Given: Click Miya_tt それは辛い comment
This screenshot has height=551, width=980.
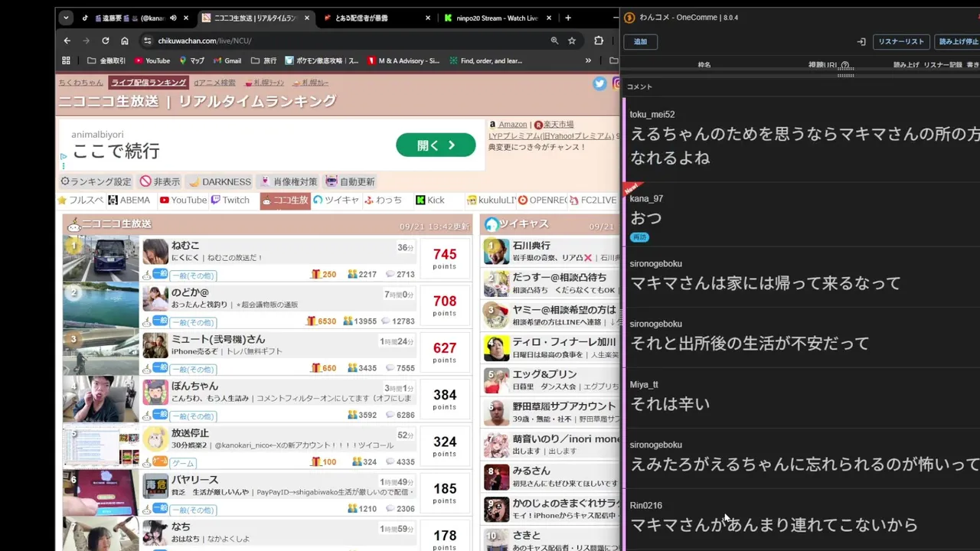Looking at the screenshot, I should tap(802, 398).
